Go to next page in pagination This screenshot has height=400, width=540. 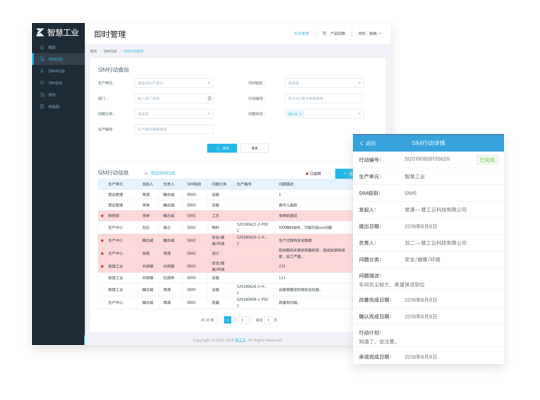point(250,320)
